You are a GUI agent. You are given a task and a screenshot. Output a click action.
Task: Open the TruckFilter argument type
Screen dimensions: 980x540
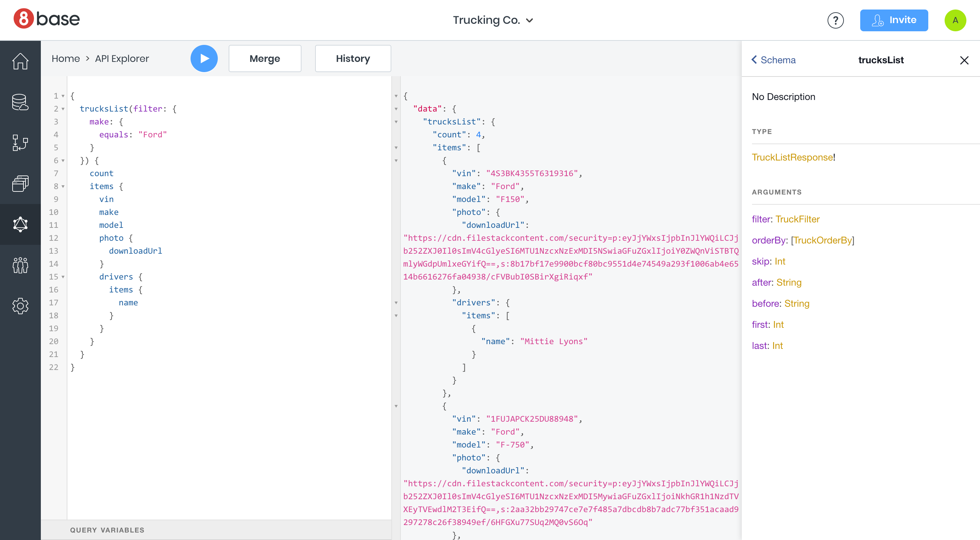[x=797, y=219]
